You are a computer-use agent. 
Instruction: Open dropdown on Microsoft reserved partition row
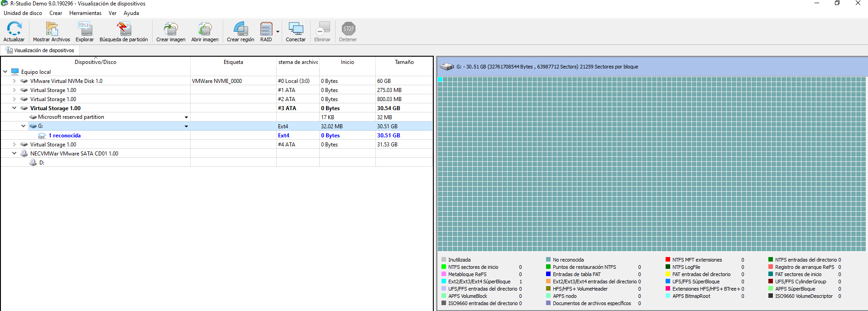pos(186,117)
